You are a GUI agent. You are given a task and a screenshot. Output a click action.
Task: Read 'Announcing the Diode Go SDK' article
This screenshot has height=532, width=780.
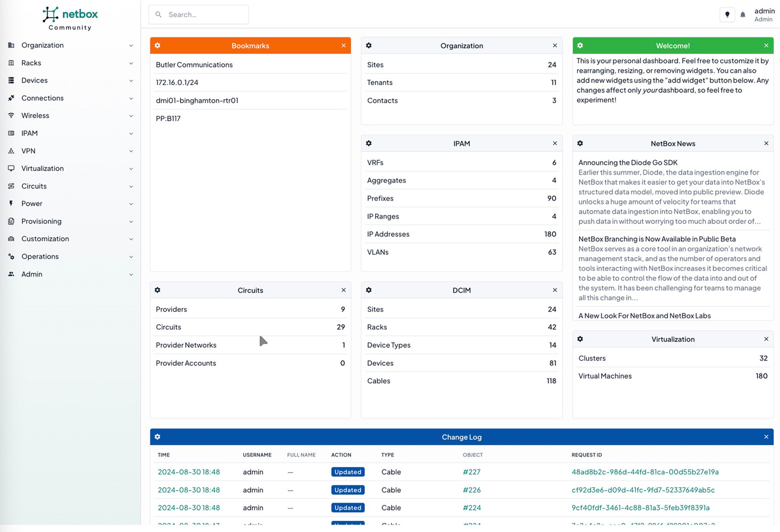628,162
